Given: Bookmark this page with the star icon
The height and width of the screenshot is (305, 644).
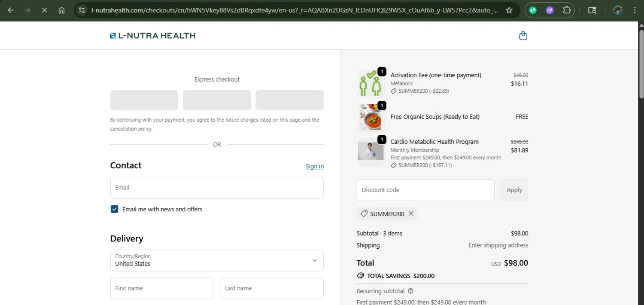Looking at the screenshot, I should pyautogui.click(x=509, y=10).
